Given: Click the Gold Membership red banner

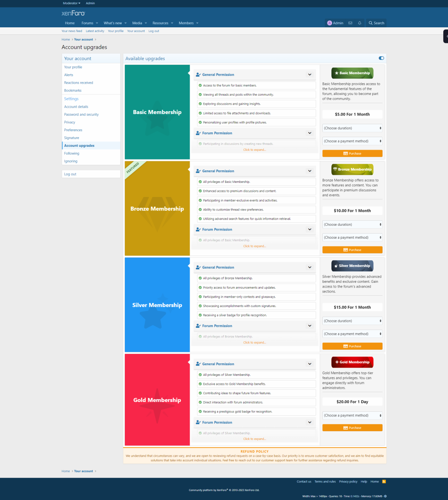Looking at the screenshot, I should click(x=157, y=400).
